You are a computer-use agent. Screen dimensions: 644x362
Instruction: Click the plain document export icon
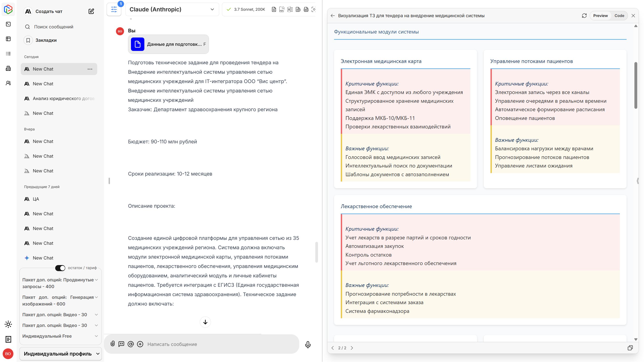coord(274,10)
